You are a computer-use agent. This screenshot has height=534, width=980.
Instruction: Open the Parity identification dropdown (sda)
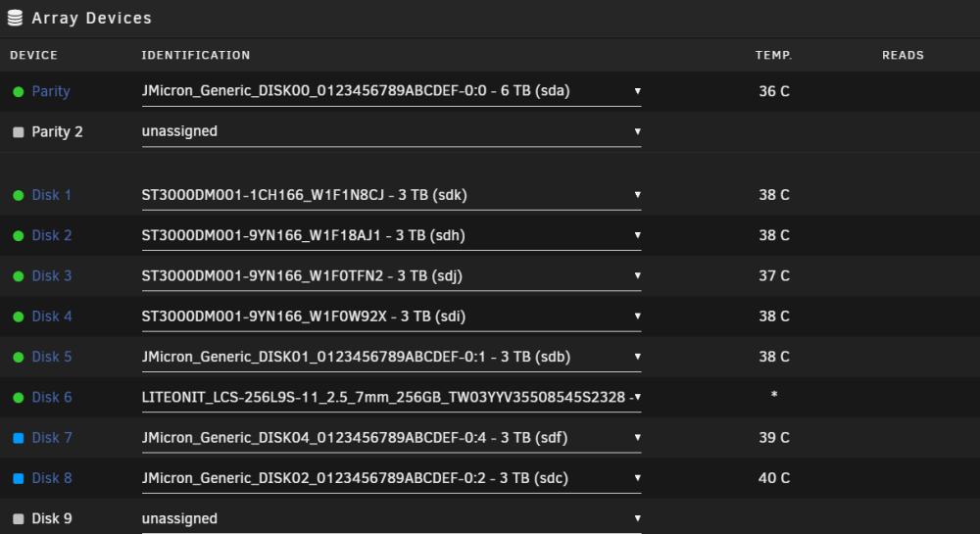[391, 91]
